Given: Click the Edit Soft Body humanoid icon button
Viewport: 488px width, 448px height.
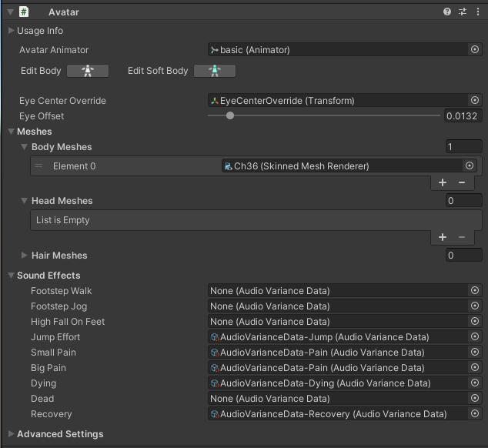Looking at the screenshot, I should pyautogui.click(x=215, y=71).
